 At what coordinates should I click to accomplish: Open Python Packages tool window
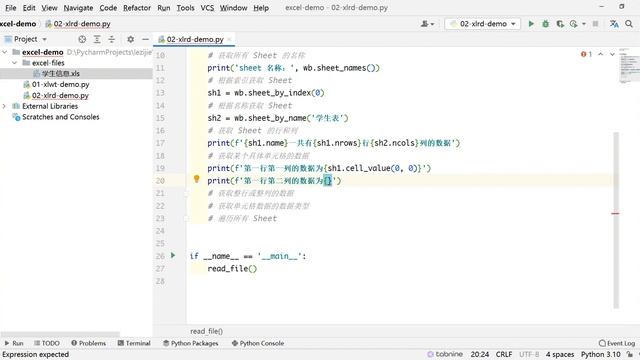click(x=191, y=343)
